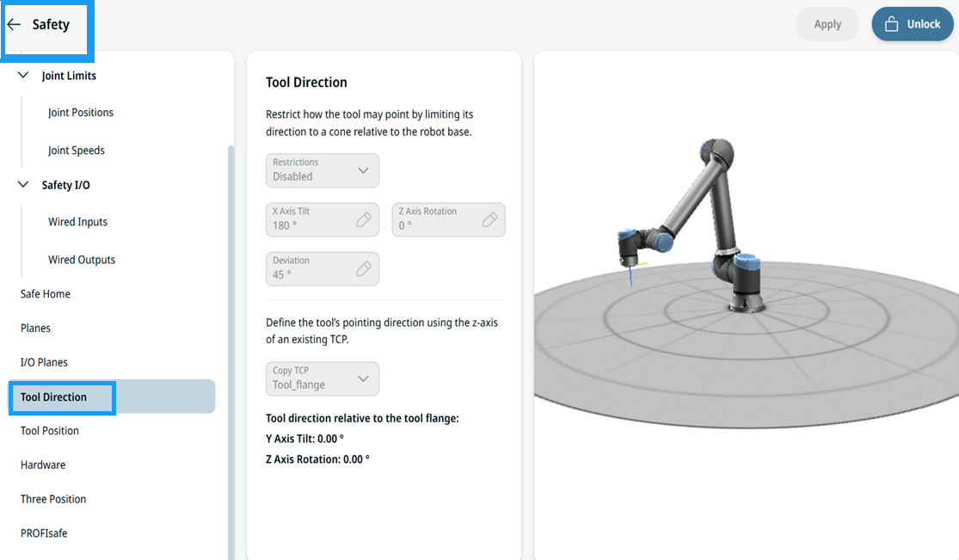Open the Copy TCP dropdown
959x560 pixels.
tap(323, 378)
